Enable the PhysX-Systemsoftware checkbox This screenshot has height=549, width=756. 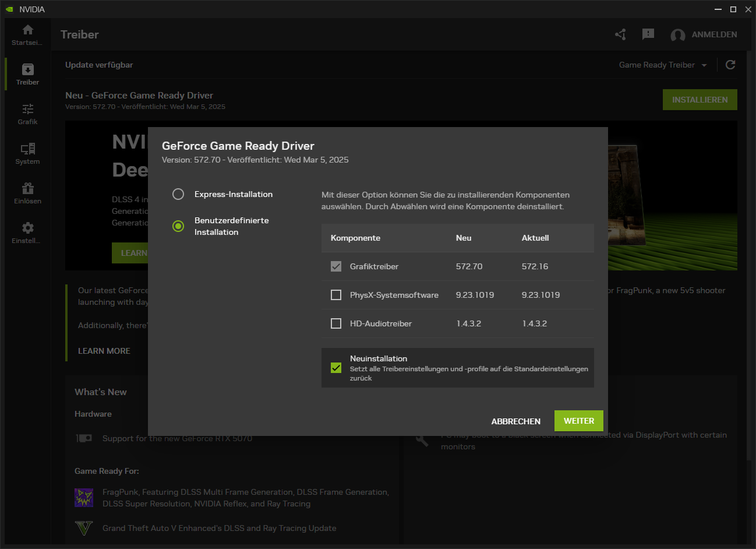336,295
